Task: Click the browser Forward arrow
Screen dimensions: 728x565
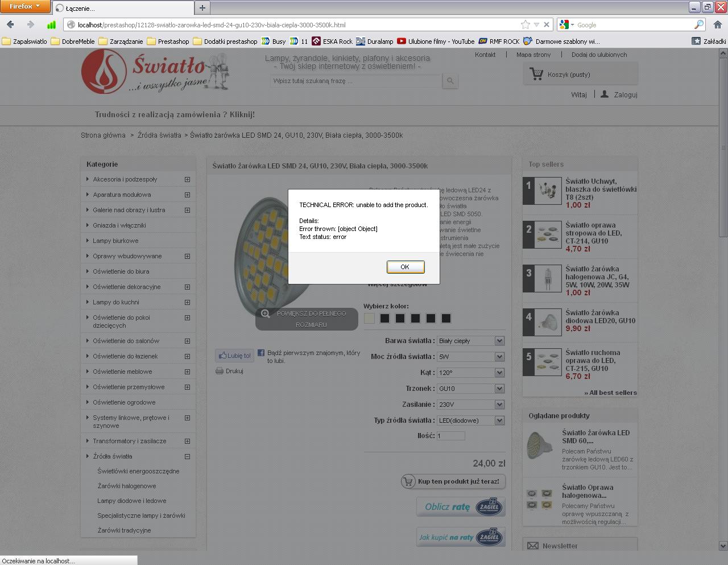Action: tap(31, 24)
